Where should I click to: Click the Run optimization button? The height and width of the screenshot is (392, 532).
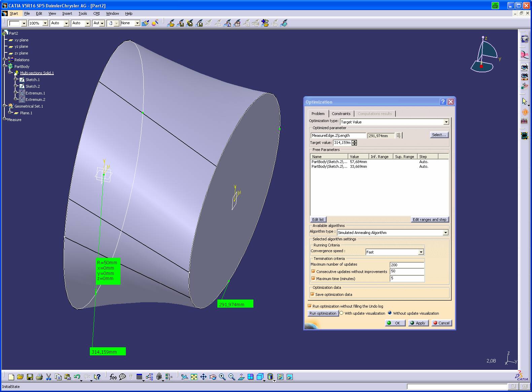pos(323,313)
